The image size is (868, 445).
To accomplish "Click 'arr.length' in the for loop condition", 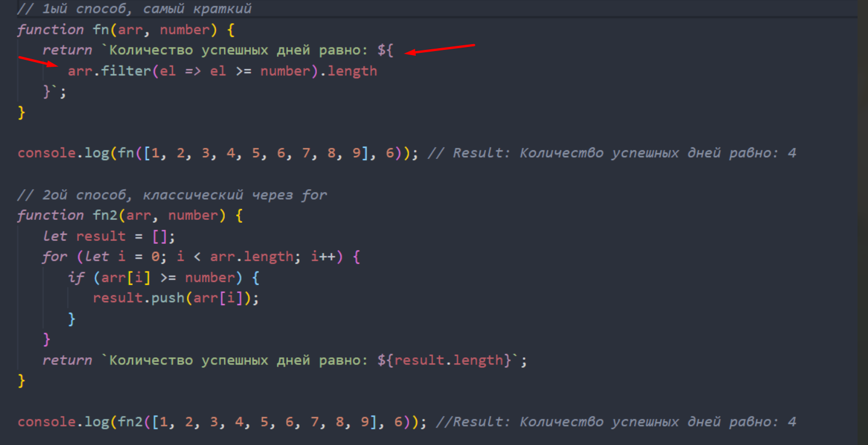I will pyautogui.click(x=252, y=256).
